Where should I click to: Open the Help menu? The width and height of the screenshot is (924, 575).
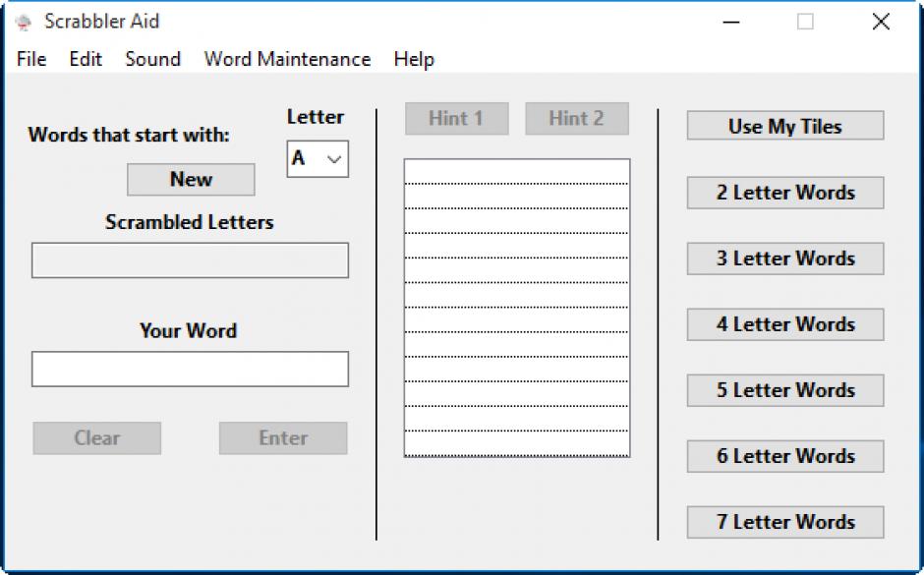click(x=414, y=59)
